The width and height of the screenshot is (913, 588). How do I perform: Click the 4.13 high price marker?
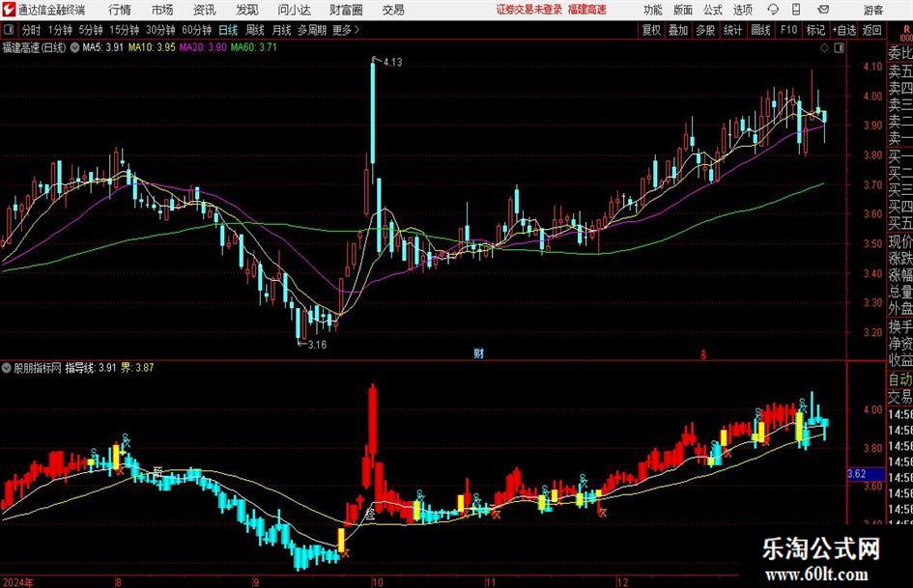[392, 62]
